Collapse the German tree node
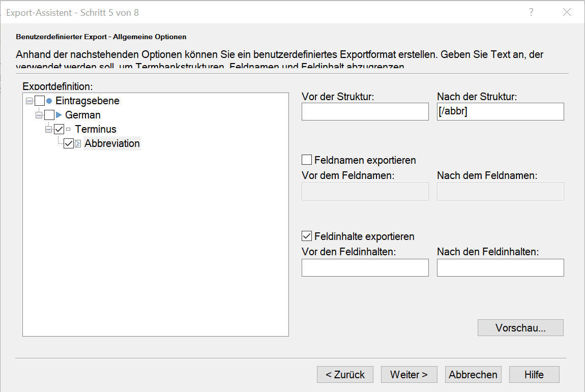Image resolution: width=585 pixels, height=392 pixels. pyautogui.click(x=39, y=115)
